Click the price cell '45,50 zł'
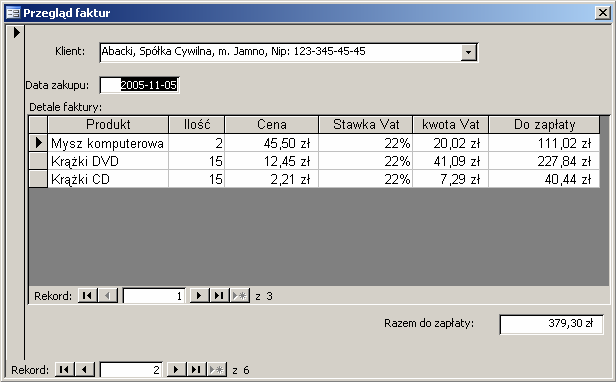 click(271, 143)
